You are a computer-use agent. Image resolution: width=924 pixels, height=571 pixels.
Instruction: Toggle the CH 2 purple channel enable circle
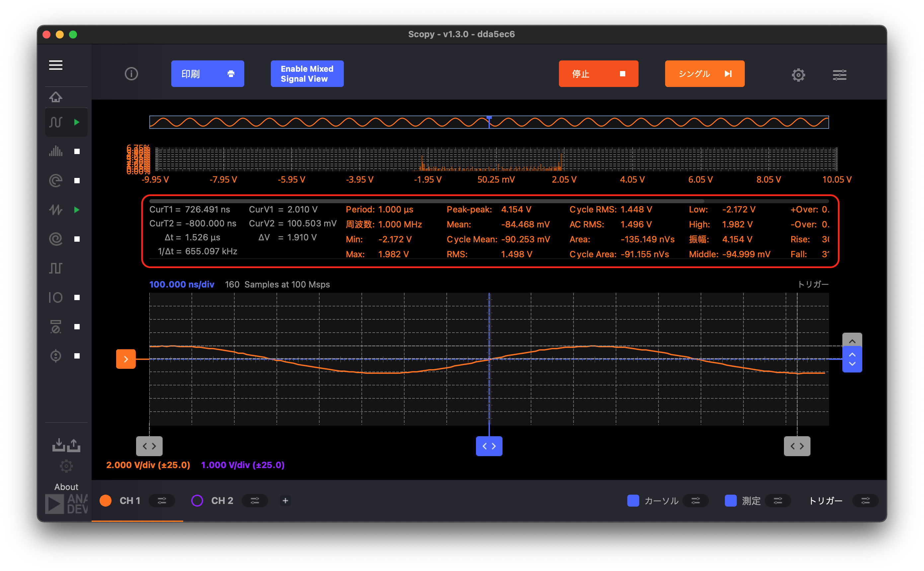click(197, 500)
